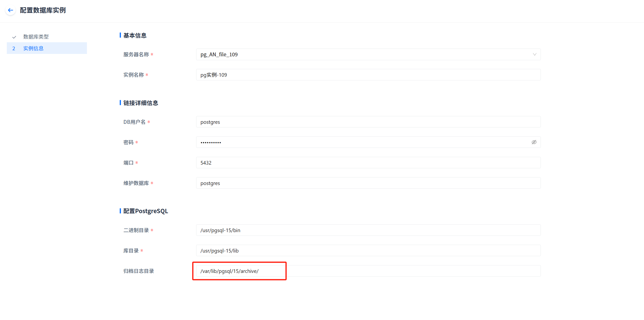The width and height of the screenshot is (644, 320).
Task: Click the 配置PostgreSQL section heading
Action: (x=145, y=211)
